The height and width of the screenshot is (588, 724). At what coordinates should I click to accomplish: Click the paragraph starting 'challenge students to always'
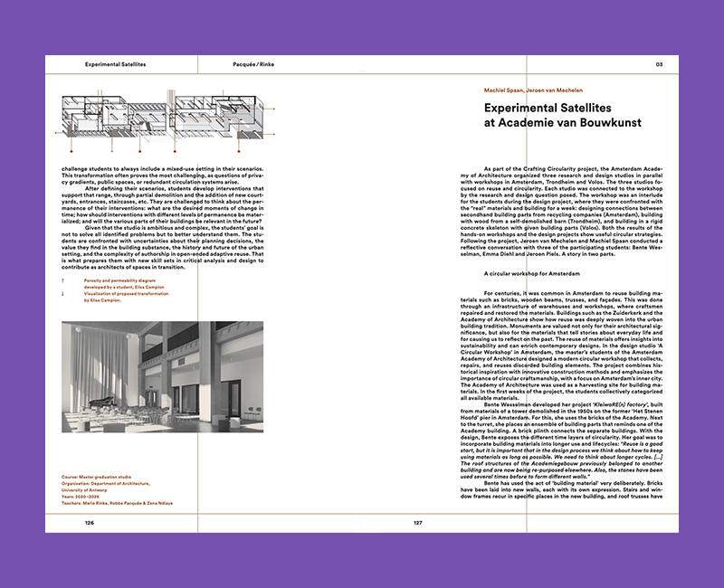click(163, 175)
